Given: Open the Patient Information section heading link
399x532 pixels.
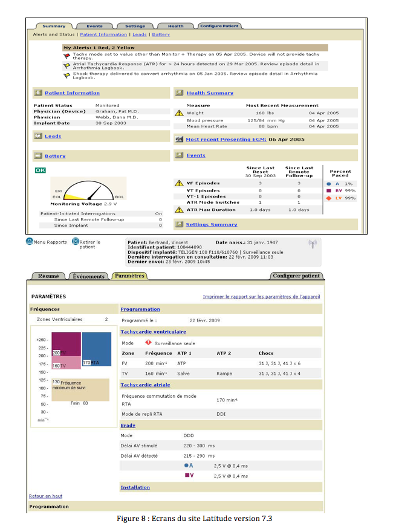Looking at the screenshot, I should (73, 93).
